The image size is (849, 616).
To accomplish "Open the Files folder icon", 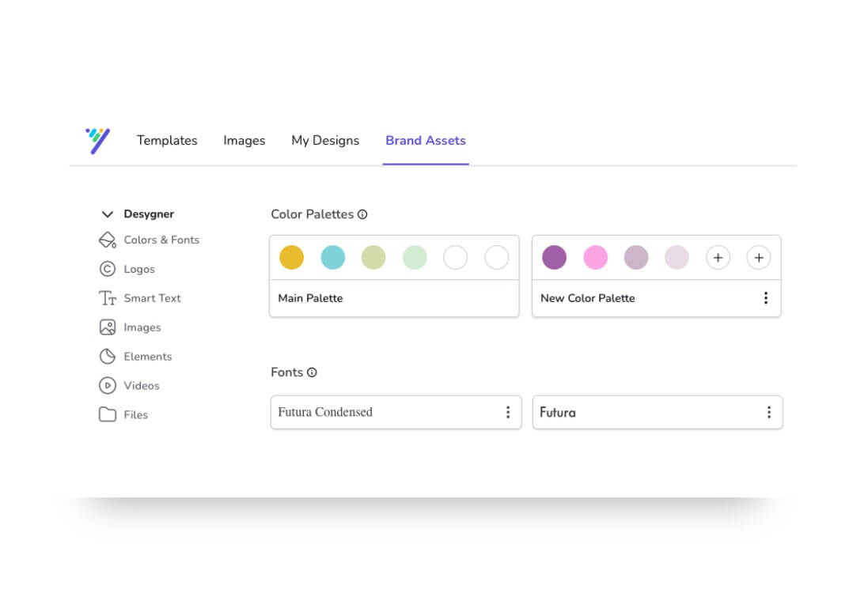I will (107, 414).
